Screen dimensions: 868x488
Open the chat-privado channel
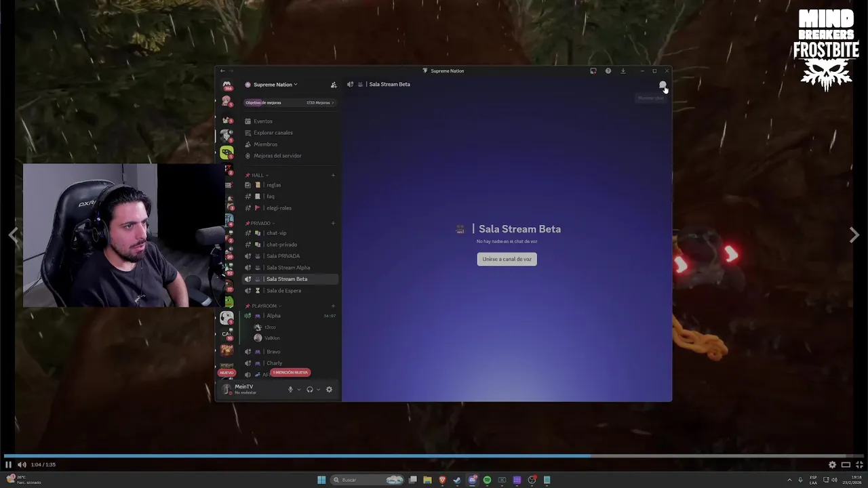(290, 245)
